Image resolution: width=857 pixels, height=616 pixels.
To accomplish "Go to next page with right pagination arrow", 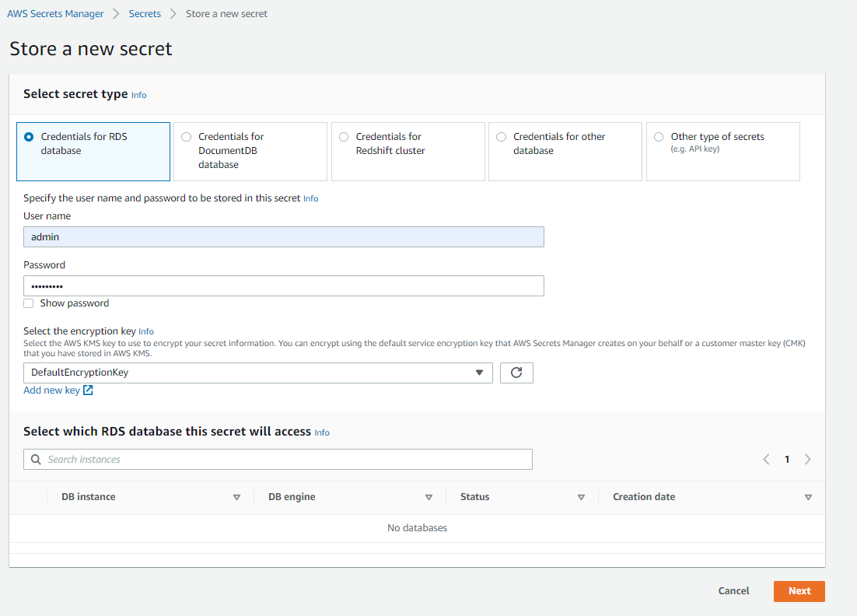I will (807, 460).
